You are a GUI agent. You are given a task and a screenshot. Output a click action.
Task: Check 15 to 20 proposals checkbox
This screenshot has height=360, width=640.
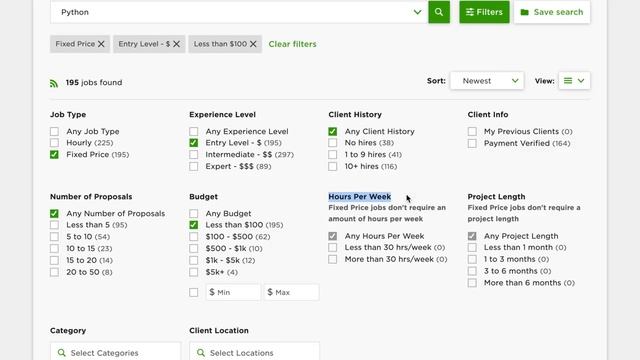point(54,260)
